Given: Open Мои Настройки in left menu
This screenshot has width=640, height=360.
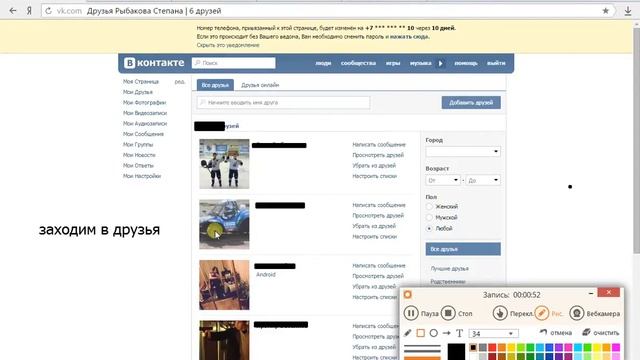Looking at the screenshot, I should pos(142,176).
